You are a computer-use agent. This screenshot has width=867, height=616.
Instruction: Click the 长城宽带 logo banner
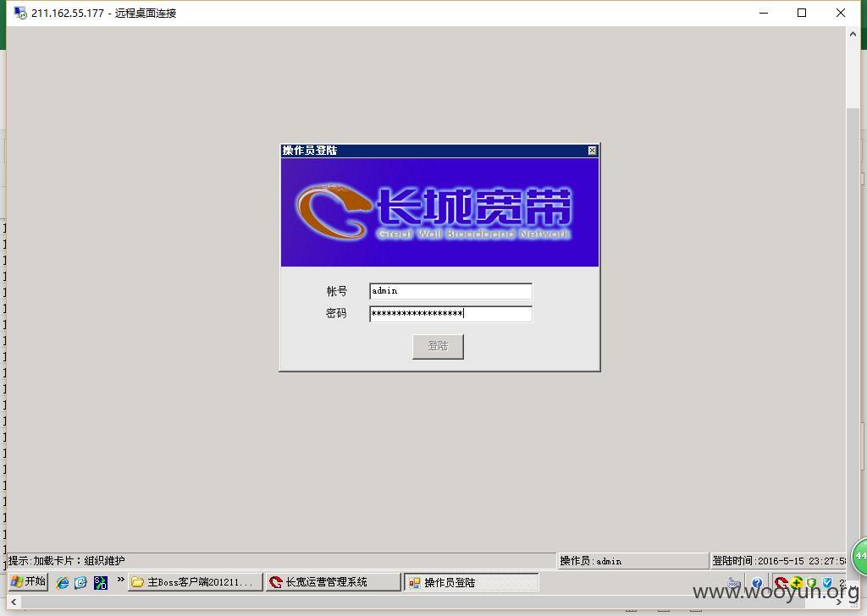[x=439, y=212]
